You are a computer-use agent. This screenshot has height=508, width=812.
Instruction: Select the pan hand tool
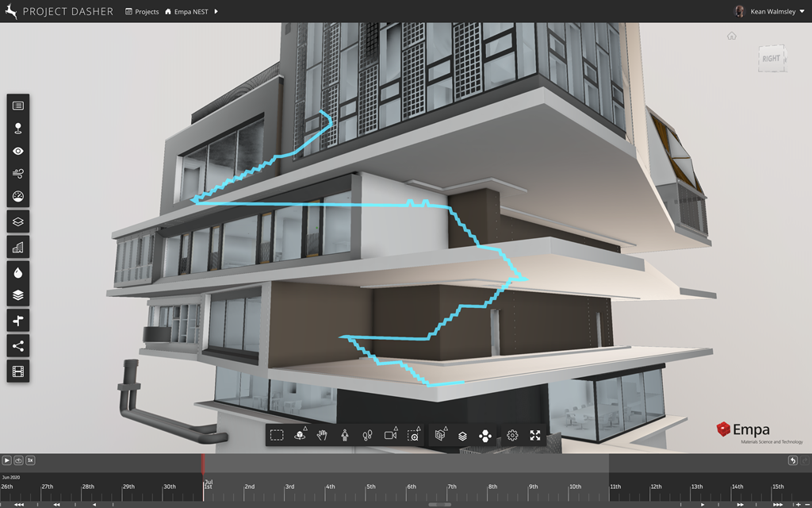click(x=323, y=435)
